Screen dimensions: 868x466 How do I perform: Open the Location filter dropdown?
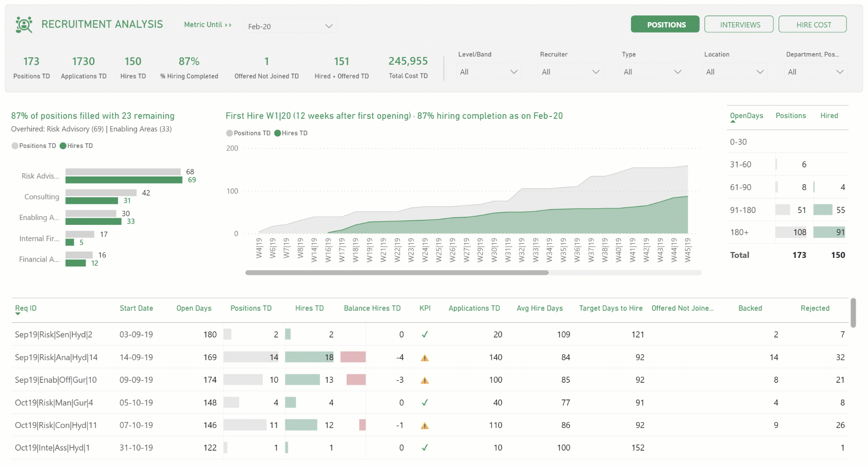[735, 71]
